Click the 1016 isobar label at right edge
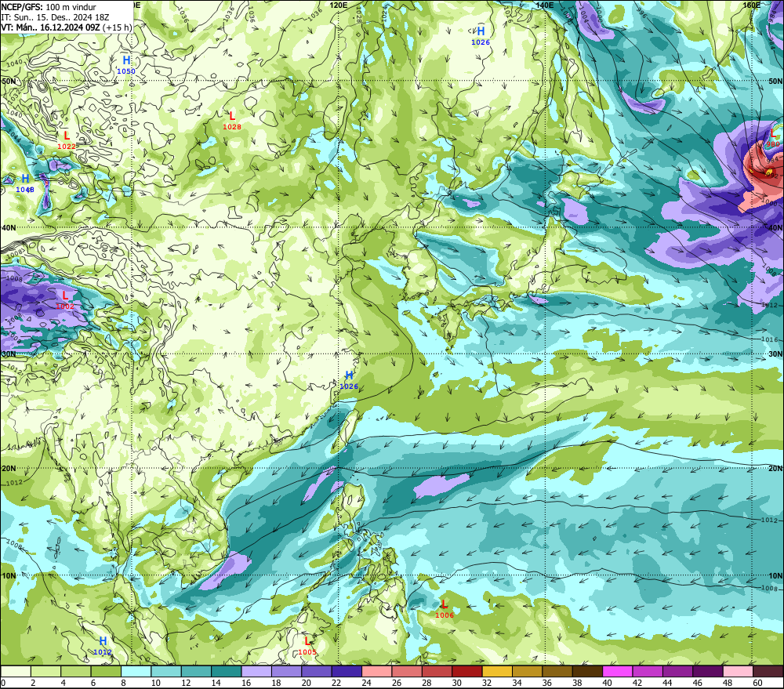 pos(770,339)
